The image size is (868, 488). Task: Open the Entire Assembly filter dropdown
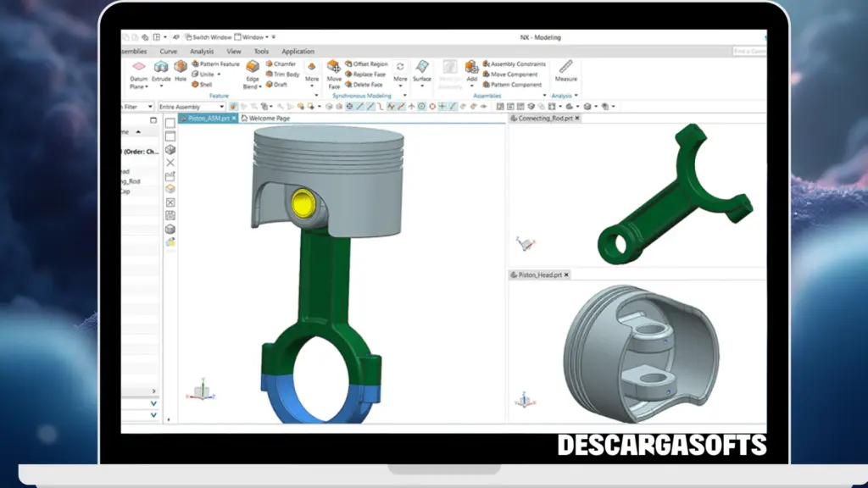[221, 106]
